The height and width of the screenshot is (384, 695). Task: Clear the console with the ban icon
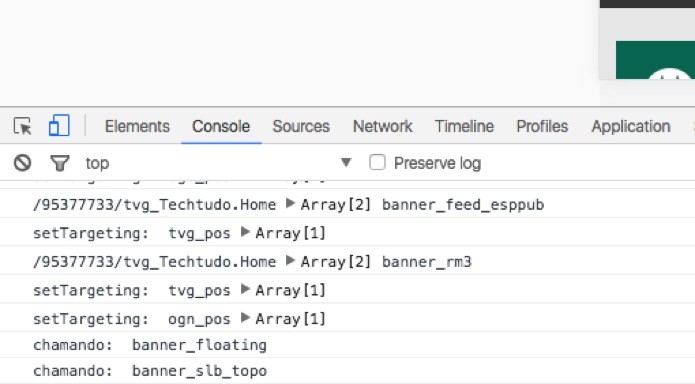(22, 163)
